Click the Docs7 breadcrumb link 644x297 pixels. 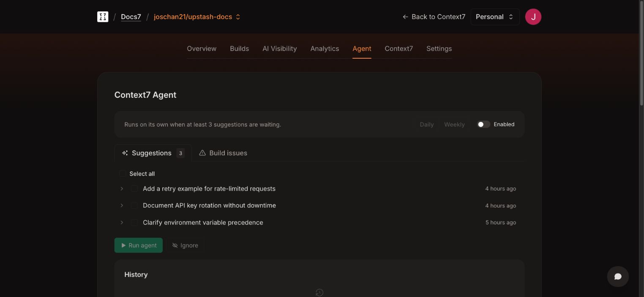[131, 17]
